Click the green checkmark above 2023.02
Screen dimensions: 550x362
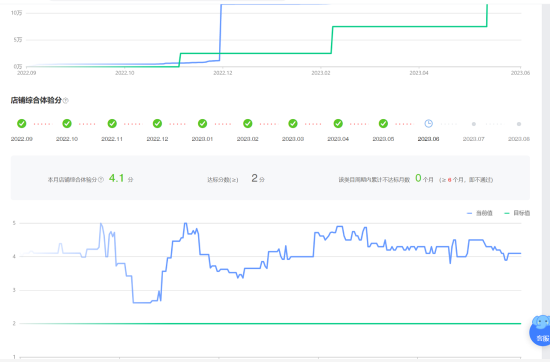(x=248, y=123)
